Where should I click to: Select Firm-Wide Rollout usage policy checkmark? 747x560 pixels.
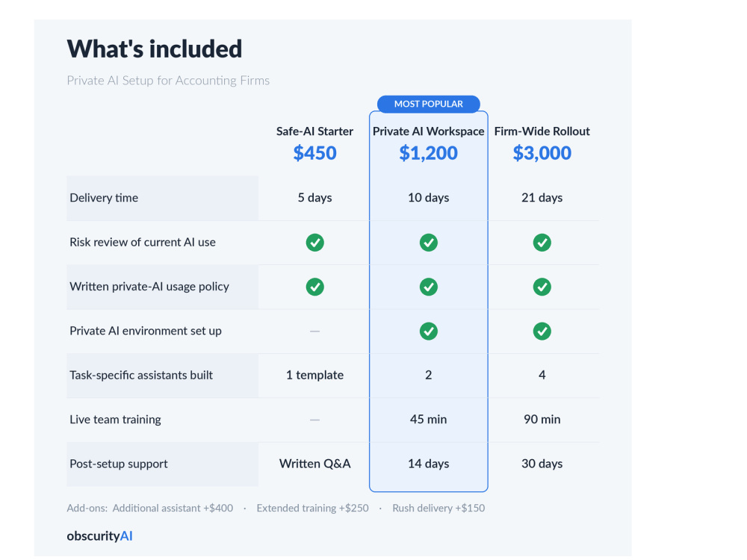coord(542,287)
